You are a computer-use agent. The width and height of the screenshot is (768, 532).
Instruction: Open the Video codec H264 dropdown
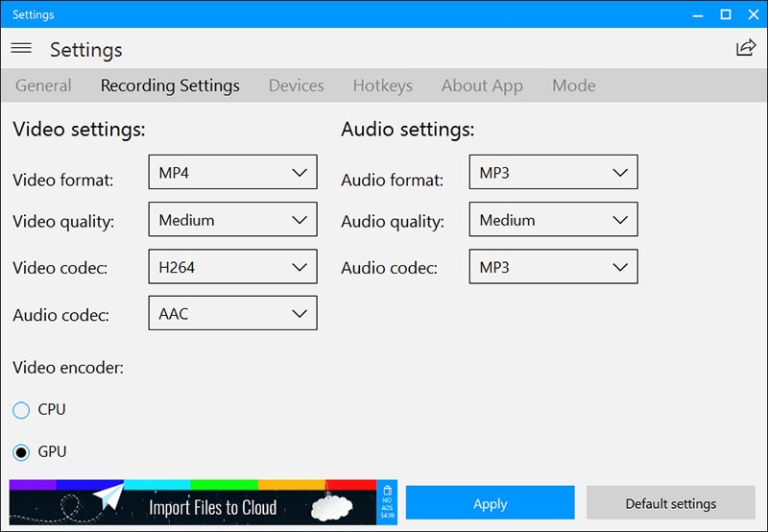click(x=232, y=267)
